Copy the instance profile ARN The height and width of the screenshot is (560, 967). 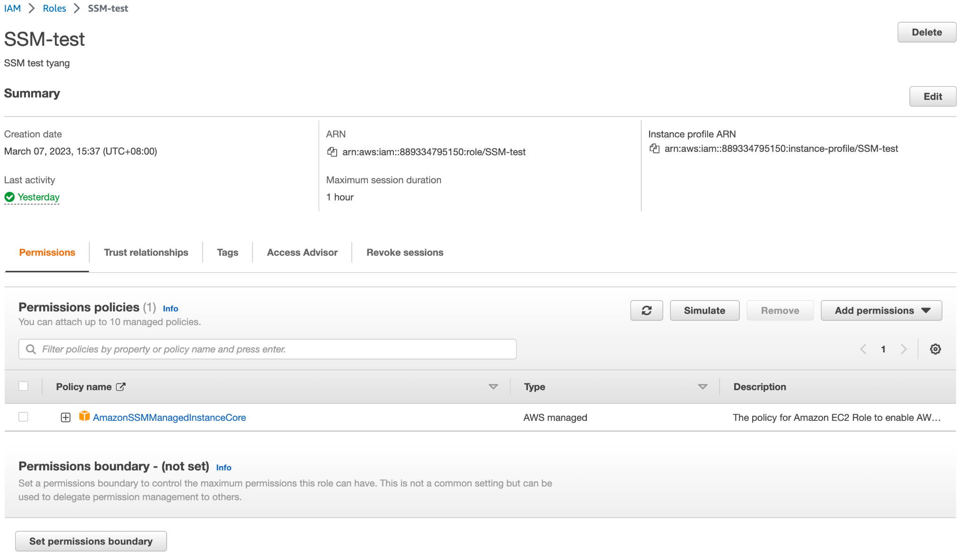[x=654, y=149]
